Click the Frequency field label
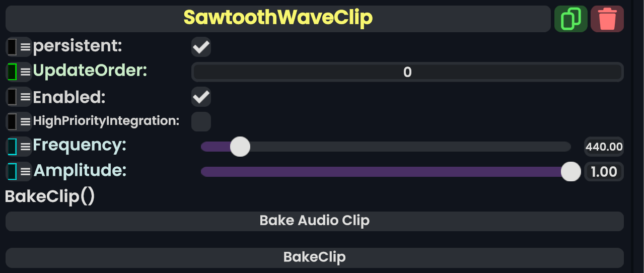 80,146
